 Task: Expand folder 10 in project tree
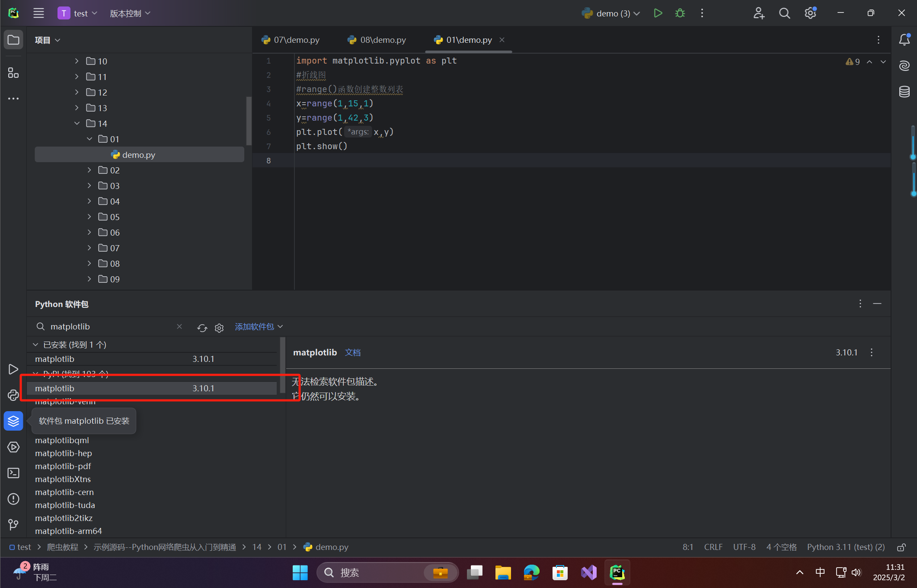[77, 61]
